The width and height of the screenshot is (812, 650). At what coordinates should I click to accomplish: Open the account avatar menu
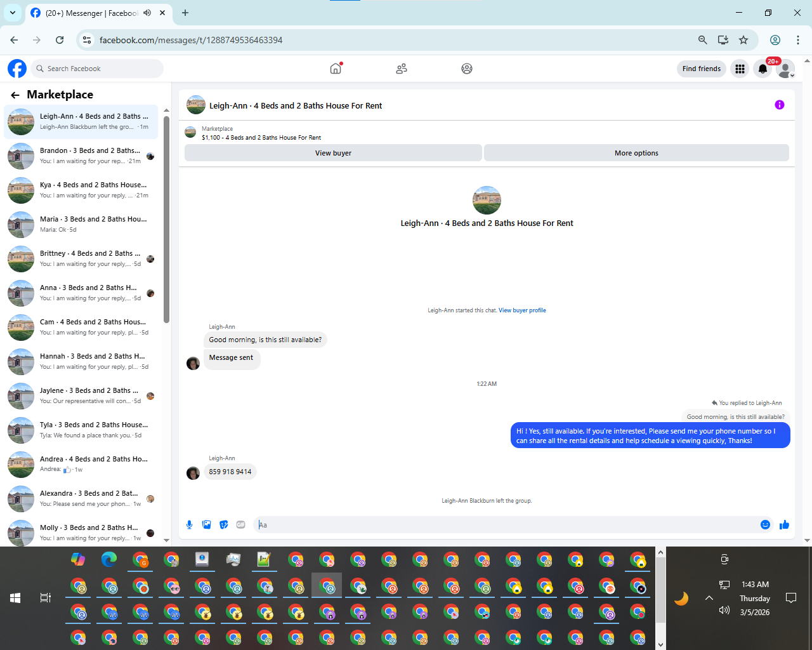pos(786,69)
